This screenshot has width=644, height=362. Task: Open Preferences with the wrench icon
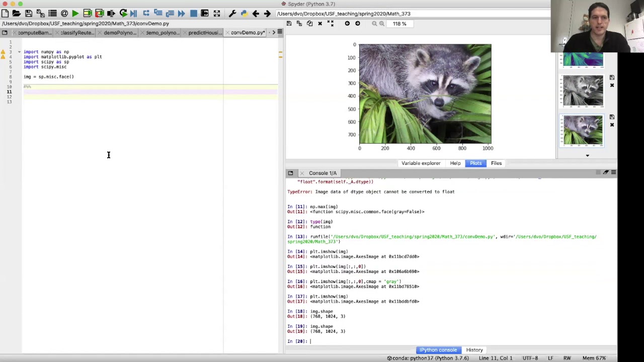(232, 14)
